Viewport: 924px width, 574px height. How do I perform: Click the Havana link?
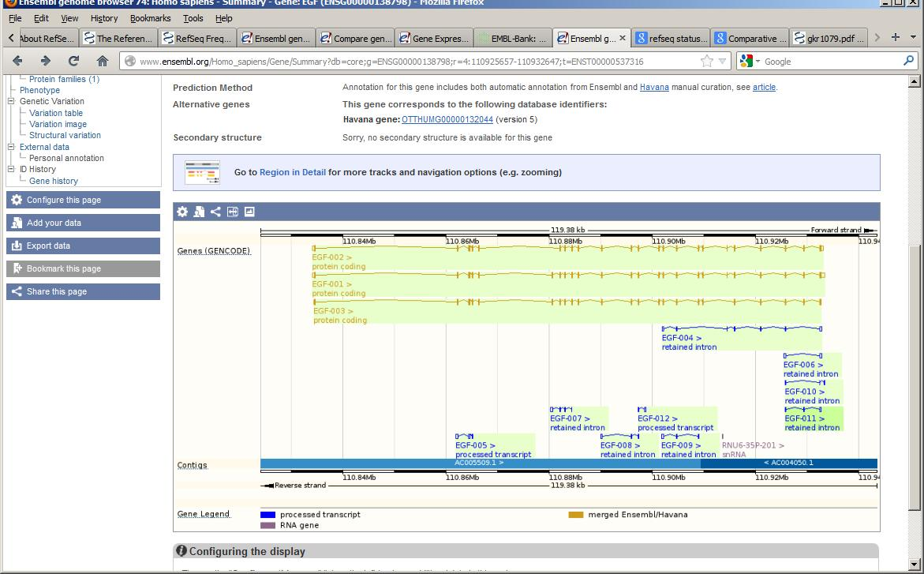(x=654, y=88)
